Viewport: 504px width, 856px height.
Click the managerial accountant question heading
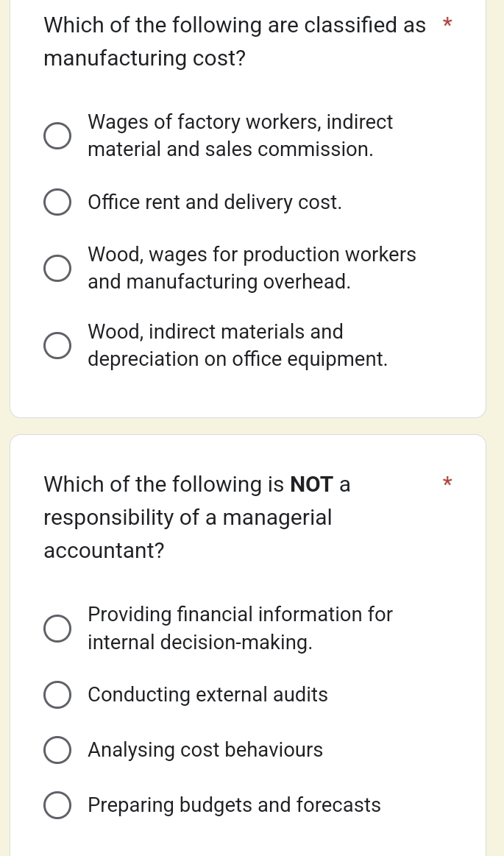coord(197,517)
